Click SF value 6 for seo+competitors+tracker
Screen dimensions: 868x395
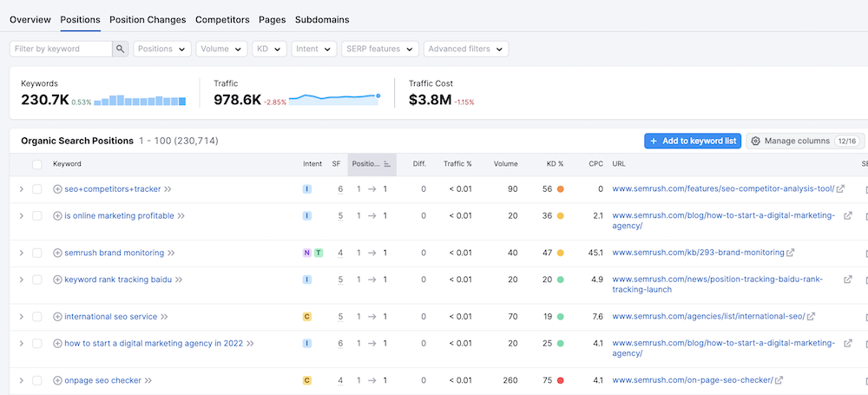coord(340,189)
